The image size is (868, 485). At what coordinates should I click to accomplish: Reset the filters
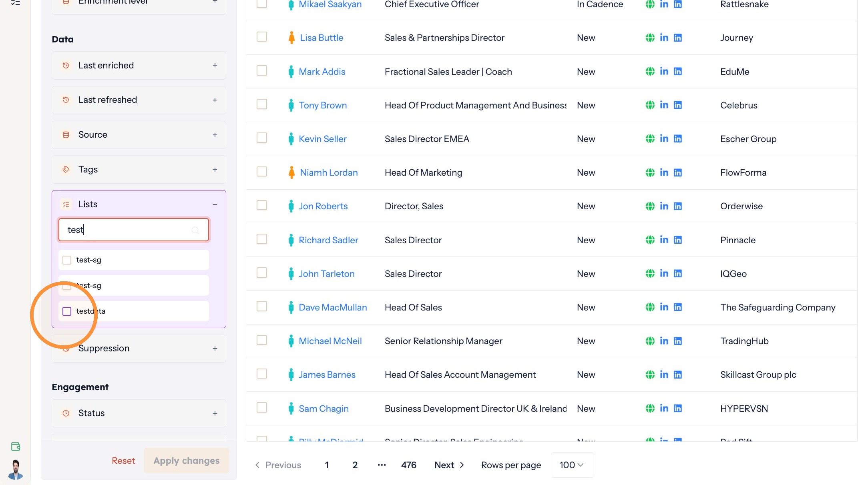tap(123, 461)
